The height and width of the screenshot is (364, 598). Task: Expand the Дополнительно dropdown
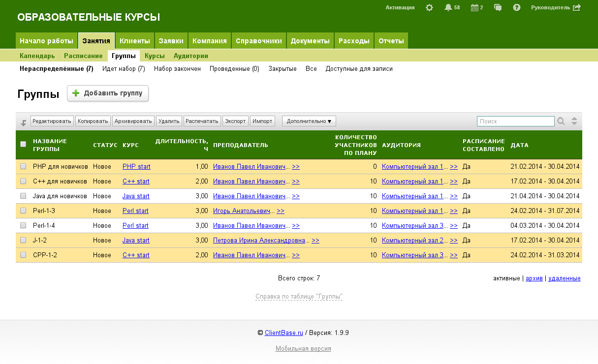point(309,121)
